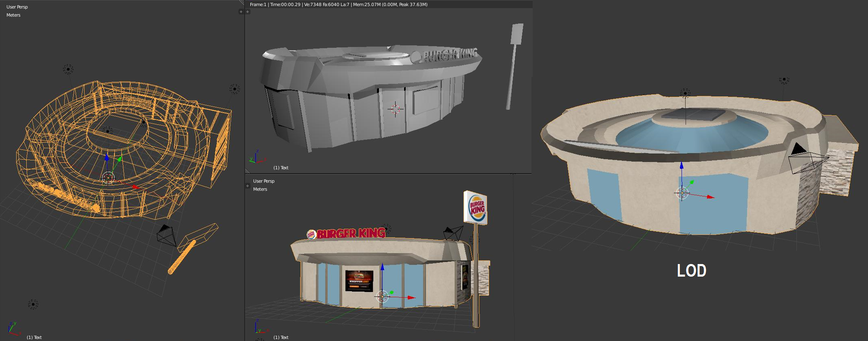Image resolution: width=868 pixels, height=341 pixels.
Task: Select the Whopper poster on the storefront
Action: click(359, 280)
